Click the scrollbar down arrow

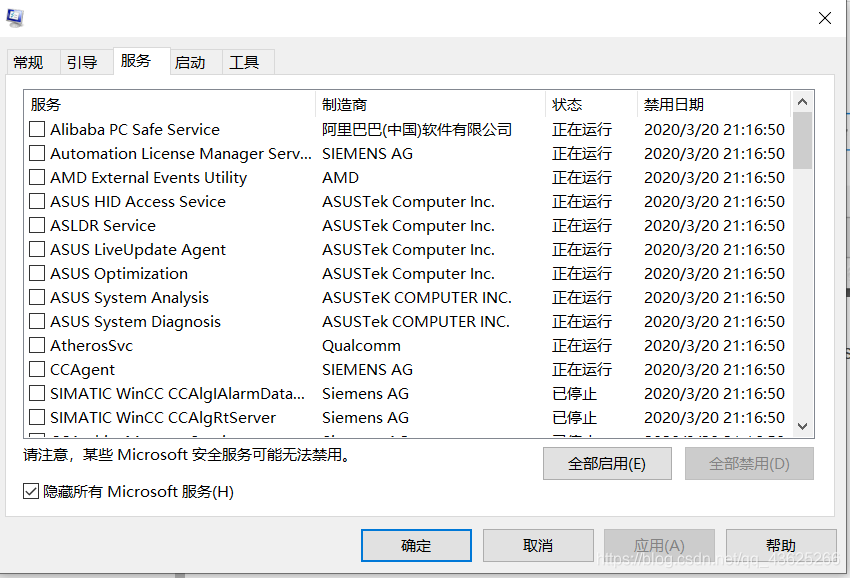coord(802,426)
